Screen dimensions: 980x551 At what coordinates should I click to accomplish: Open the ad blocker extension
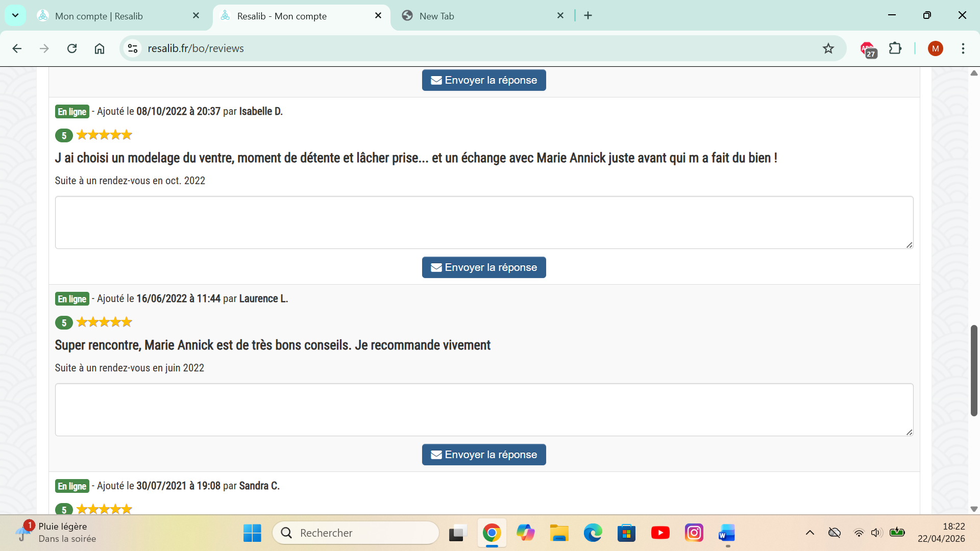tap(868, 49)
